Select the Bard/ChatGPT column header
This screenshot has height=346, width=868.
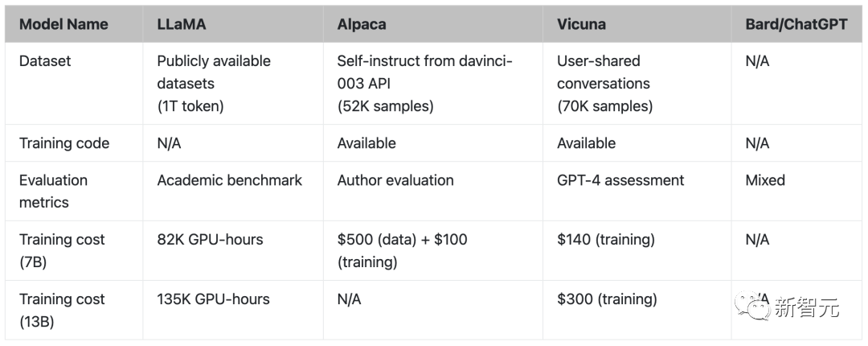(x=796, y=24)
